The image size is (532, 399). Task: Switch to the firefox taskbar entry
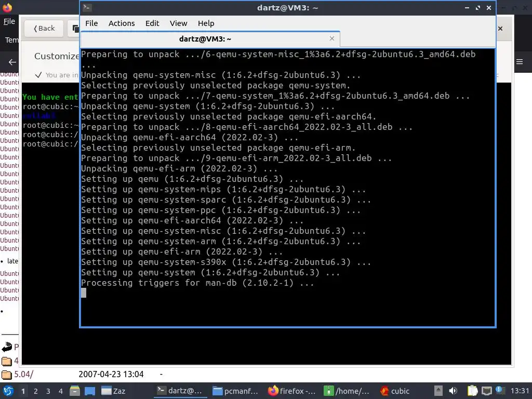click(x=292, y=391)
